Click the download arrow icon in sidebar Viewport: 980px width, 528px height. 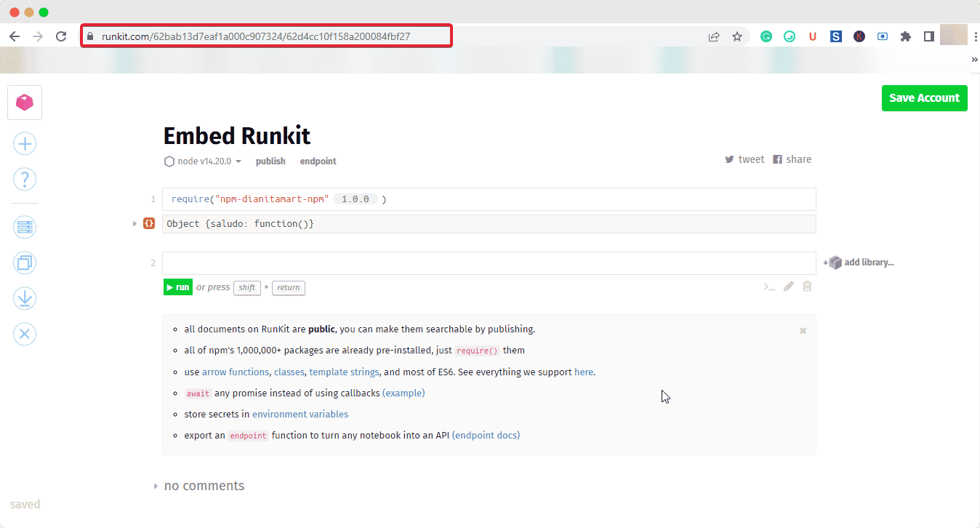[25, 298]
